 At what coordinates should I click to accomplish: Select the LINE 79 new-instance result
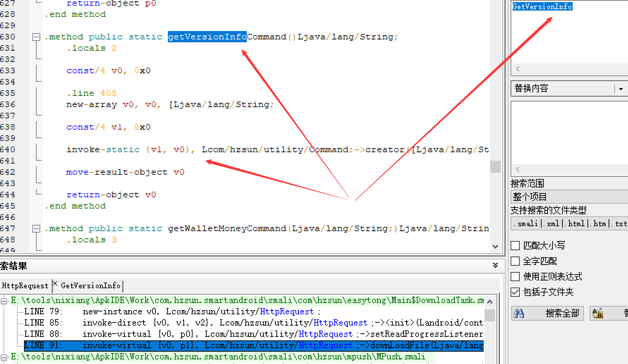tap(172, 311)
